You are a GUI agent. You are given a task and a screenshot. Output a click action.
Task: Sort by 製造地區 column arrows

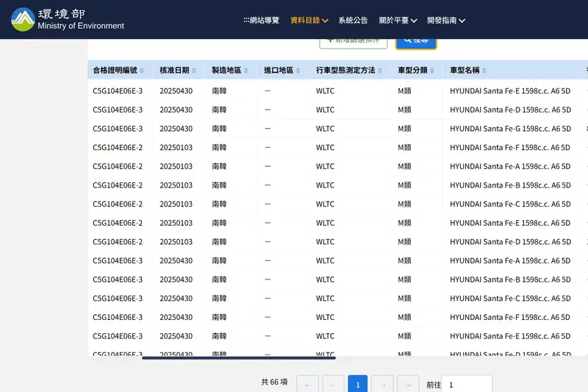[246, 71]
